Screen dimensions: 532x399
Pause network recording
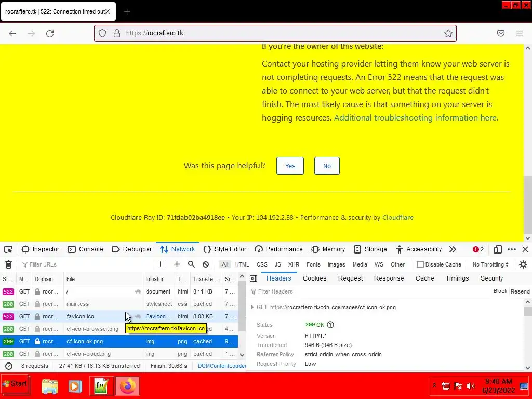[162, 264]
